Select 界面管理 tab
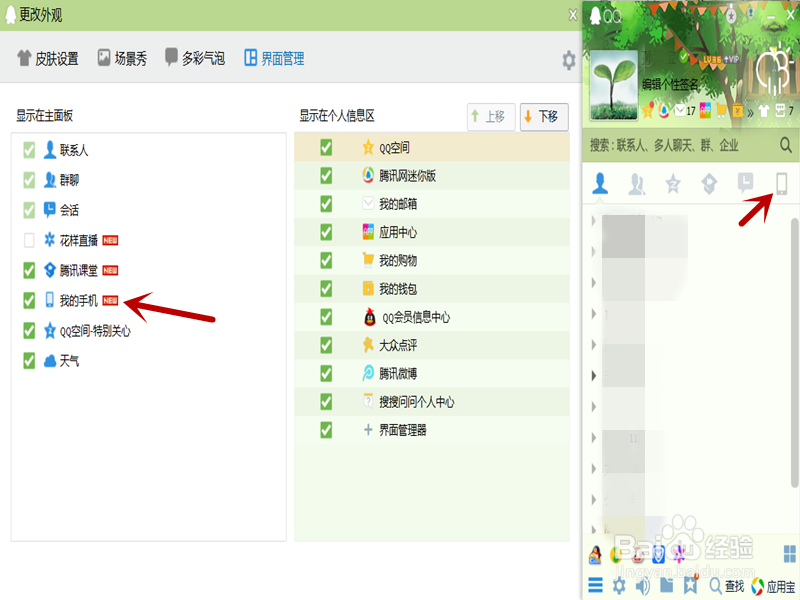The image size is (800, 600). (x=274, y=59)
